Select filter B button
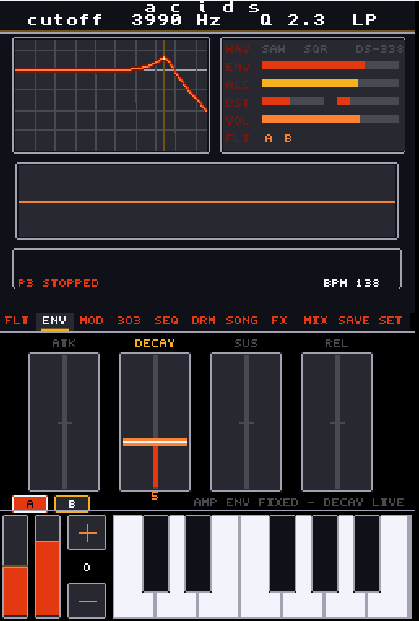Viewport: 419px width, 621px height. 72,504
